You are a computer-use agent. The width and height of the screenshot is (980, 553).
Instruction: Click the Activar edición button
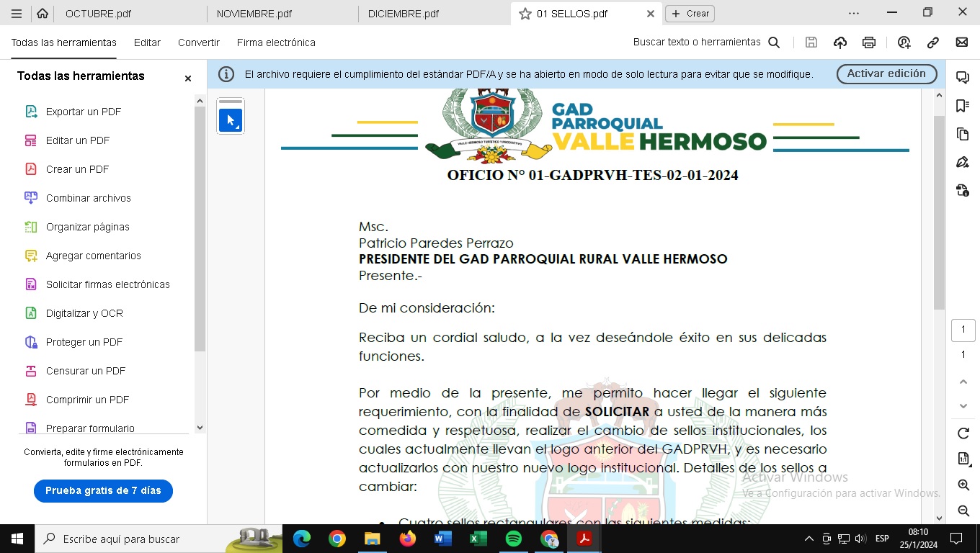(x=886, y=73)
